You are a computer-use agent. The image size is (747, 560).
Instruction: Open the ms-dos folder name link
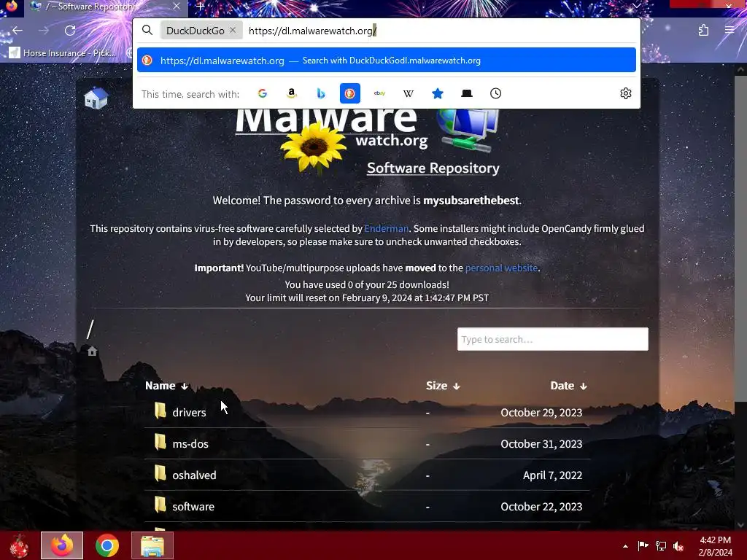190,444
